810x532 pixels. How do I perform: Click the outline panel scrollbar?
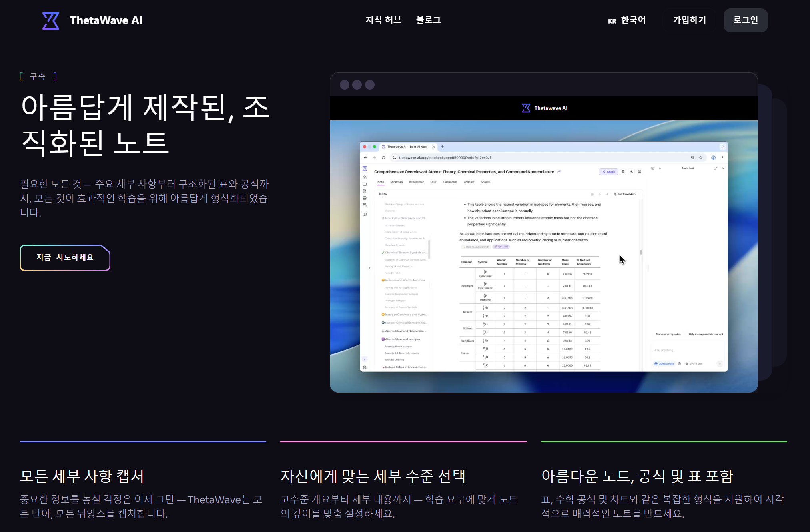pos(429,249)
